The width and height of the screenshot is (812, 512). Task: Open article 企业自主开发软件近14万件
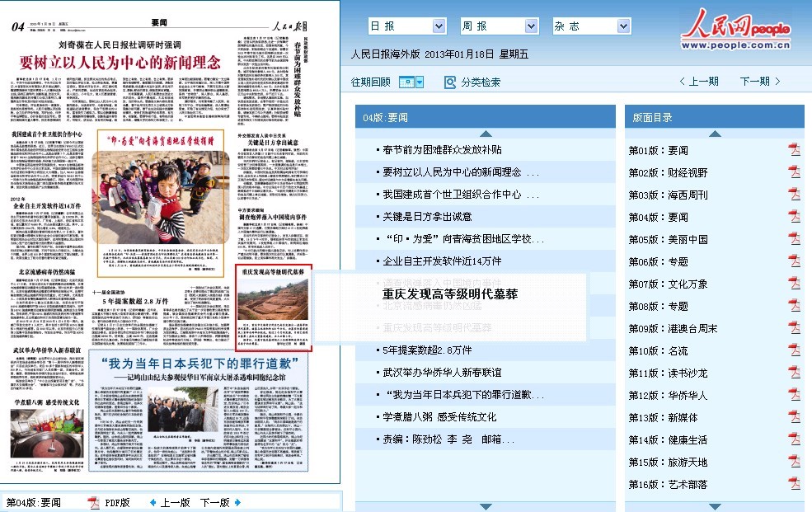(x=442, y=261)
